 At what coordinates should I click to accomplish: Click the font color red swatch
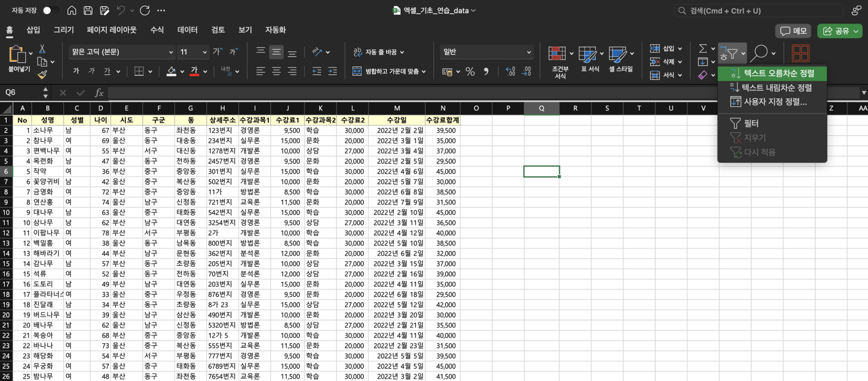194,71
